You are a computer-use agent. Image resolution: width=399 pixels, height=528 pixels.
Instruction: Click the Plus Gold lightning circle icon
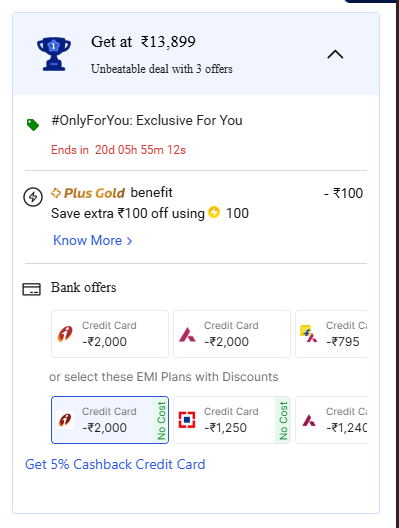point(33,197)
